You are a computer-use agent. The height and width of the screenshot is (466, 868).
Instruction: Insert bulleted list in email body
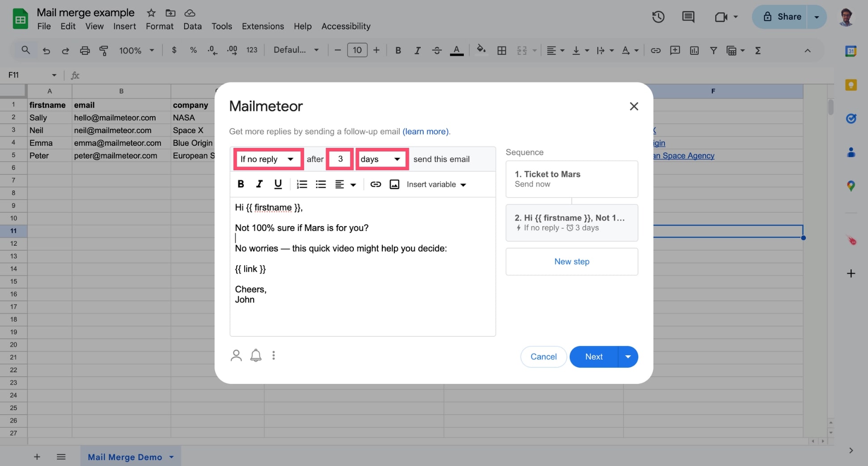click(321, 184)
